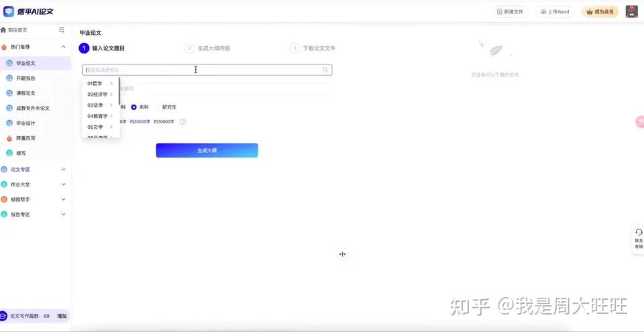Click the 新建文件 button
The image size is (644, 332).
[511, 12]
